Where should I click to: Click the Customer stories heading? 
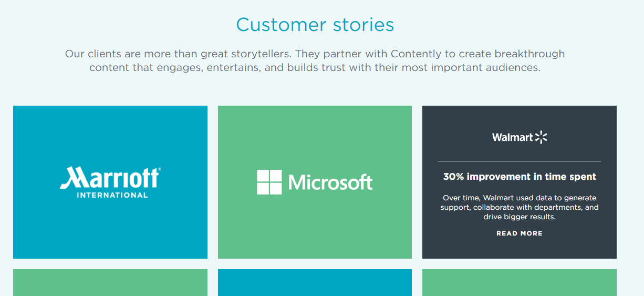315,25
